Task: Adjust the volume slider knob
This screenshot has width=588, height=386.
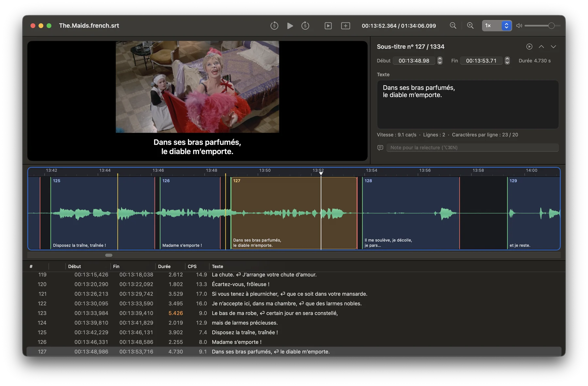Action: 551,25
